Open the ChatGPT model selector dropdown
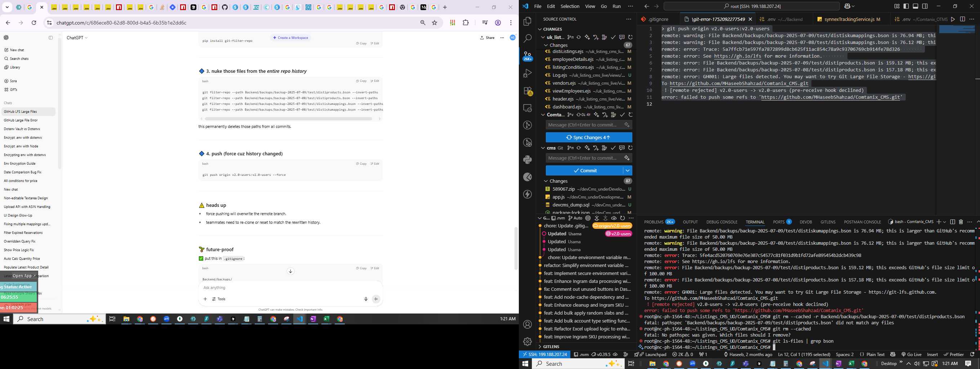This screenshot has width=980, height=369. [77, 38]
